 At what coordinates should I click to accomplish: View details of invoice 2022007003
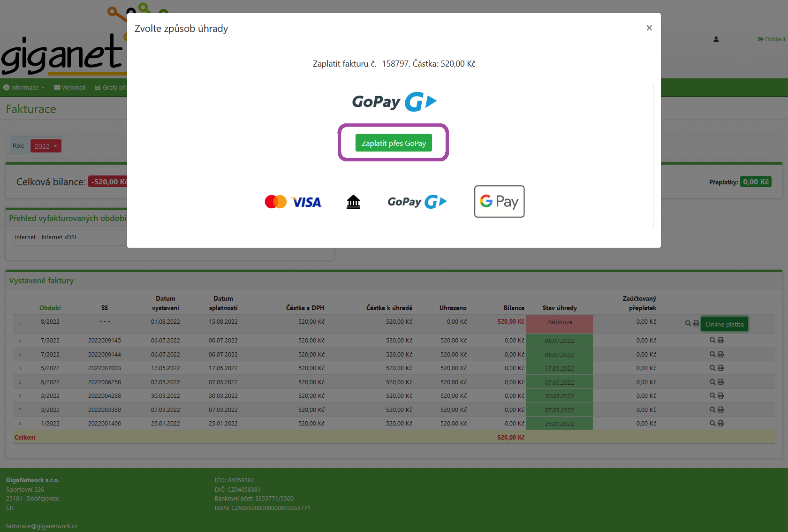[x=712, y=368]
